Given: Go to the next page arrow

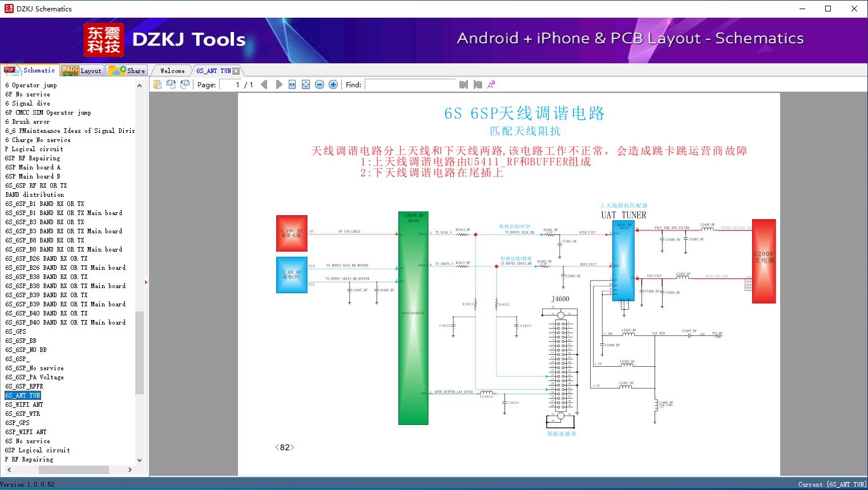Looking at the screenshot, I should (278, 84).
